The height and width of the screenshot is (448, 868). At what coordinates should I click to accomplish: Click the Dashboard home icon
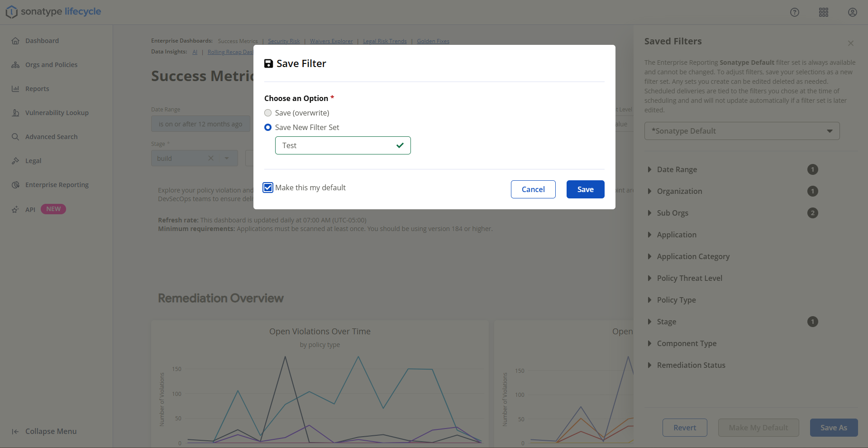pyautogui.click(x=15, y=41)
